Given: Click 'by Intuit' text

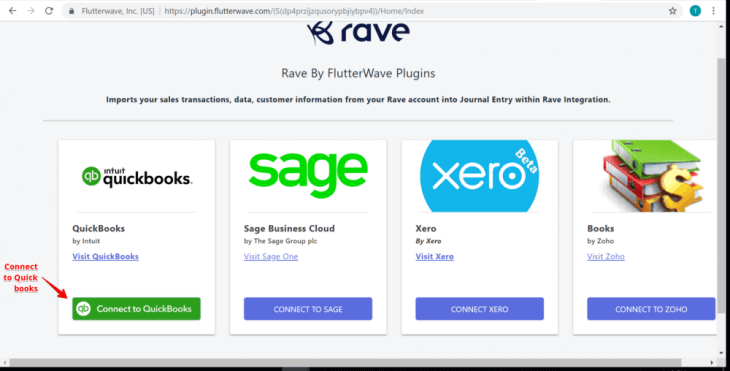Looking at the screenshot, I should pyautogui.click(x=86, y=241).
